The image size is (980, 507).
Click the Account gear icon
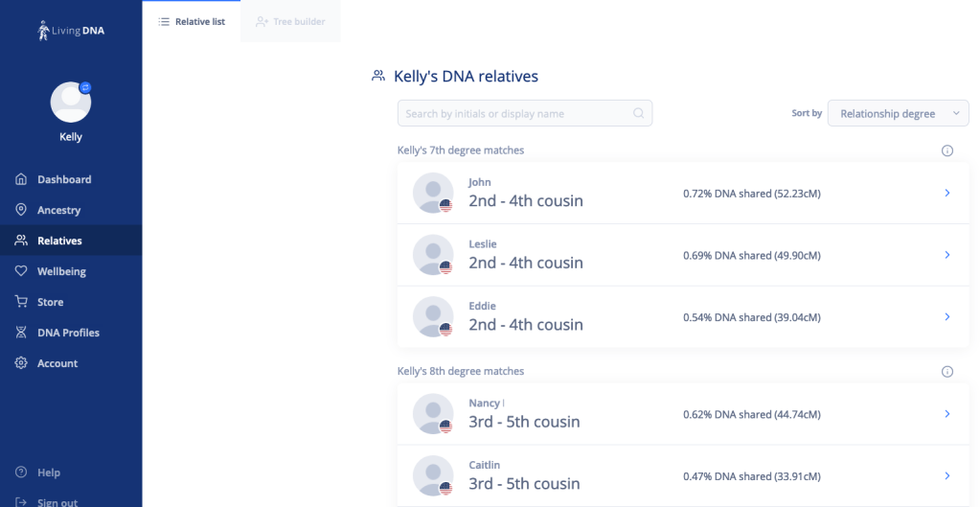[x=21, y=363]
